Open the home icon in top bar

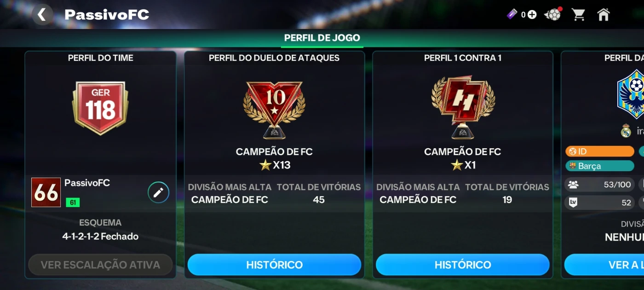click(603, 15)
